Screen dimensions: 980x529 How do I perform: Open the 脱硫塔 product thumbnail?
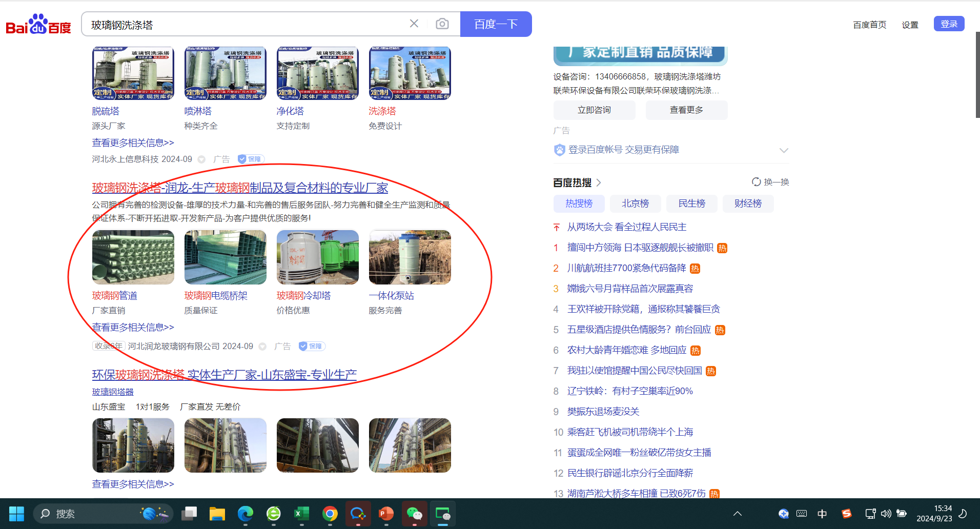tap(133, 73)
